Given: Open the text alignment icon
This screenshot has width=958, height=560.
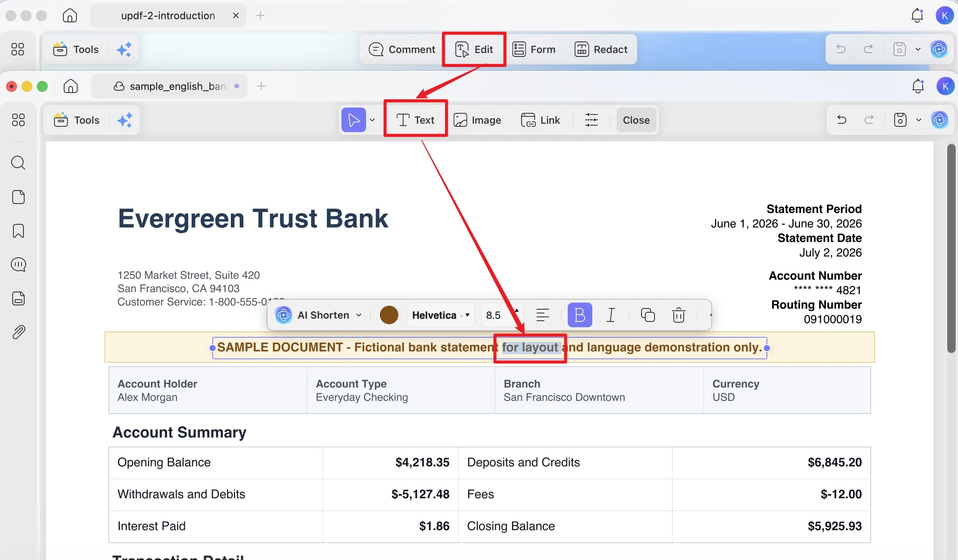Looking at the screenshot, I should coord(542,315).
